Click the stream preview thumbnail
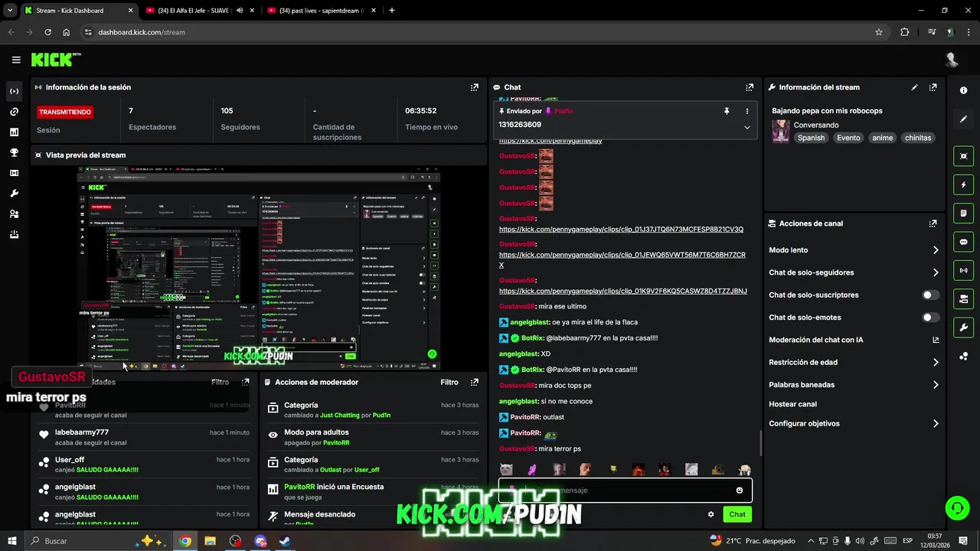 coord(259,268)
